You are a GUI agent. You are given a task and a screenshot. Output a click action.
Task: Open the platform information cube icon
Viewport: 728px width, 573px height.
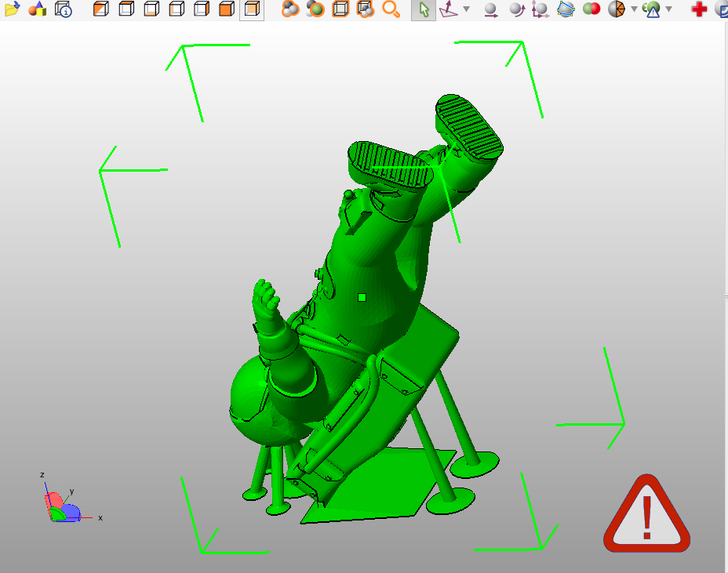click(x=63, y=9)
